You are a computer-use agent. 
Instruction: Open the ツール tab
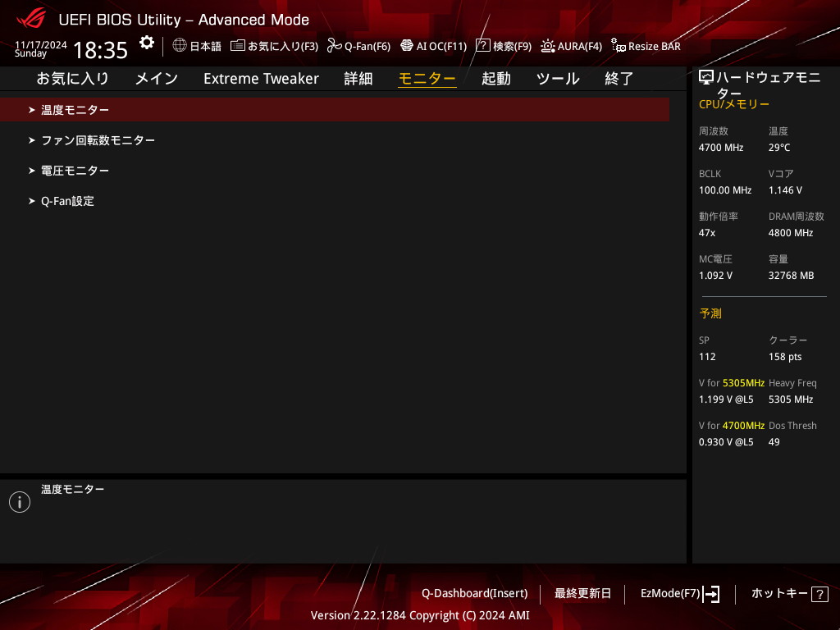click(558, 79)
